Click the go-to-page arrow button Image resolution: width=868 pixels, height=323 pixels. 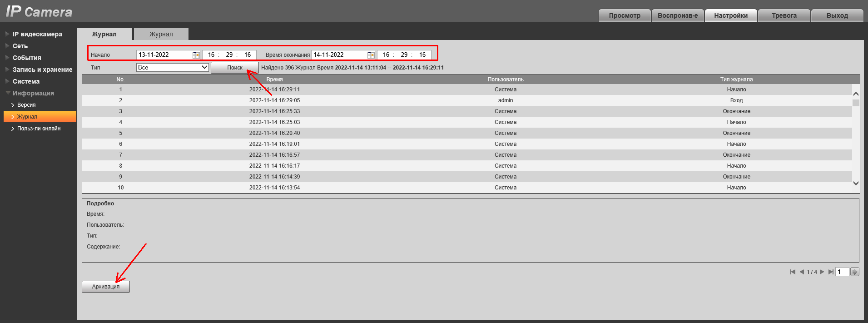point(855,272)
